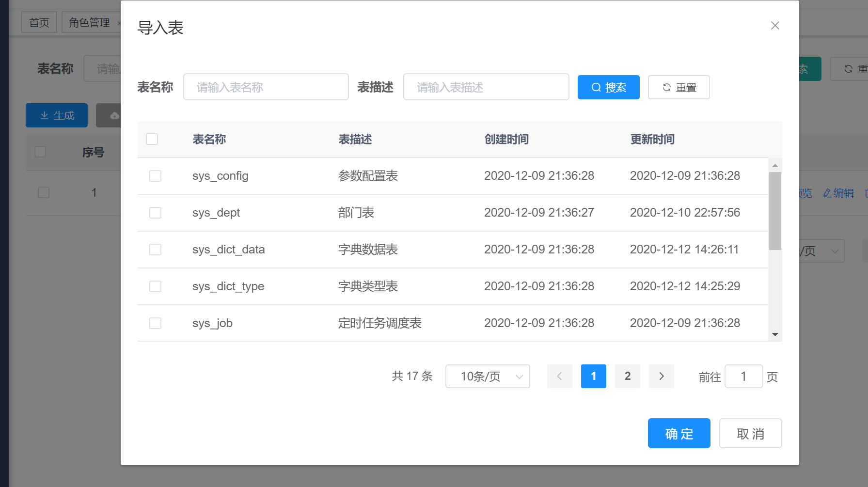
Task: Click the vertical scrollbar thumb in the table
Action: click(x=775, y=211)
